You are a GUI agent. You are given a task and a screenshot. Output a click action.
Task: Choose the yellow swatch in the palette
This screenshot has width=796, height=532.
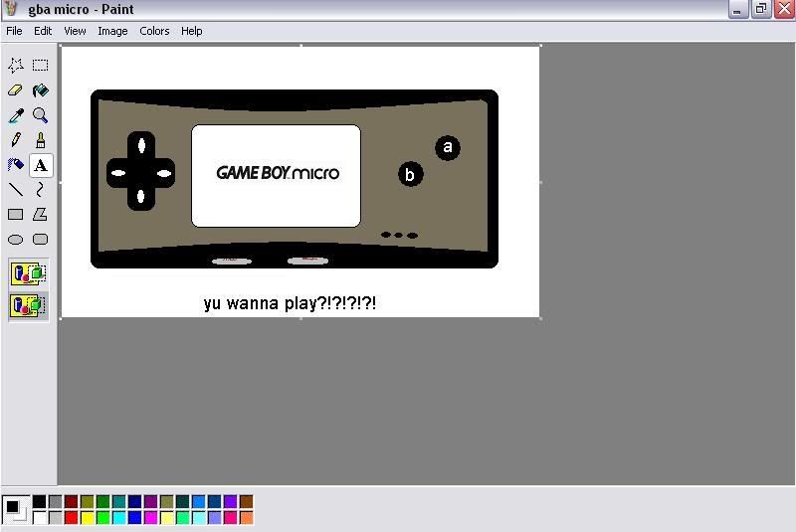point(87,517)
